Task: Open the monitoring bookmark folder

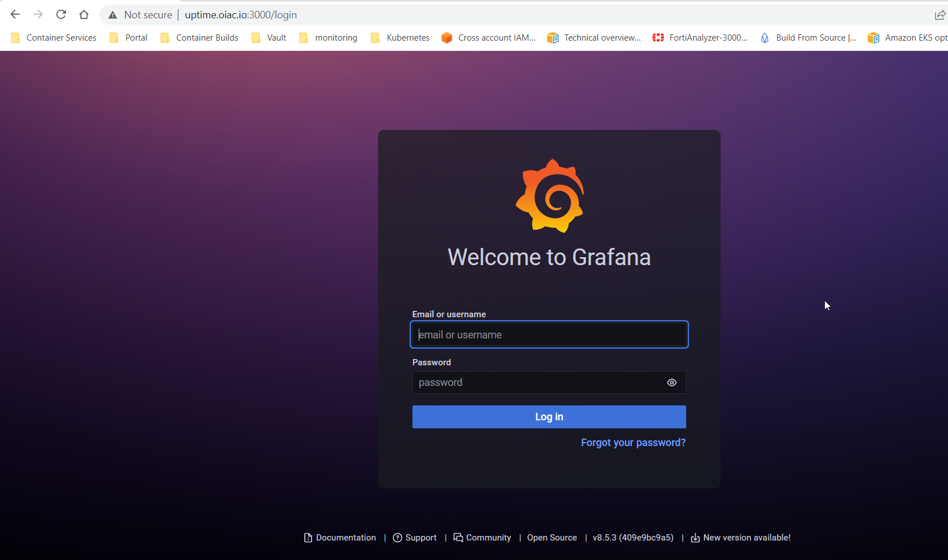Action: pyautogui.click(x=328, y=38)
